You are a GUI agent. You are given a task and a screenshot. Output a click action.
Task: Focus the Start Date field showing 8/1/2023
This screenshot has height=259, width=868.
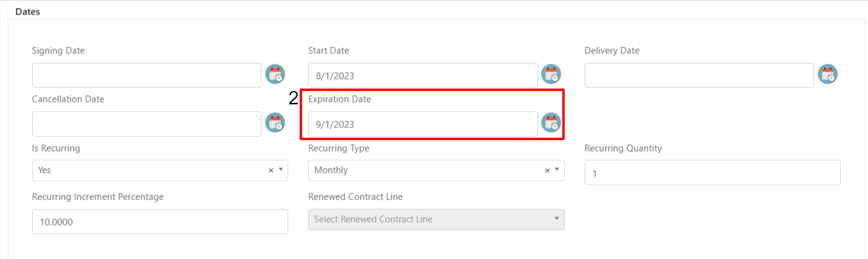coord(423,75)
